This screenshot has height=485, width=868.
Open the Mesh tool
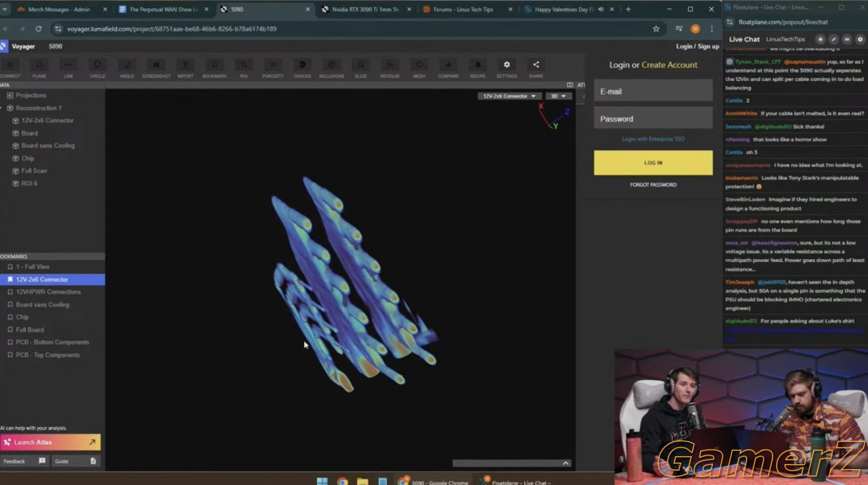(419, 69)
